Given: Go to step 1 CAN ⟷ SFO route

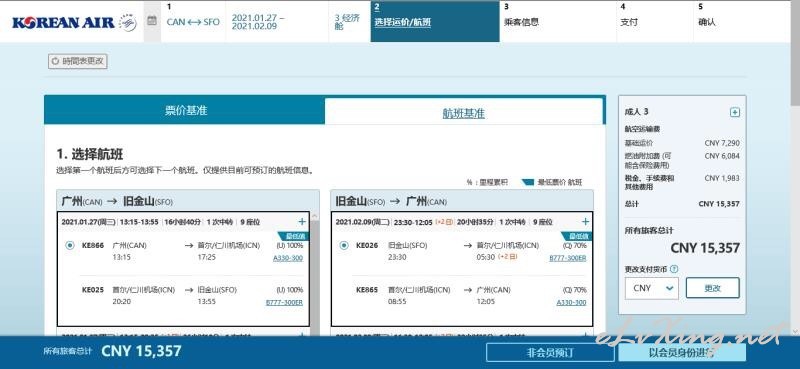Looking at the screenshot, I should coord(193,21).
